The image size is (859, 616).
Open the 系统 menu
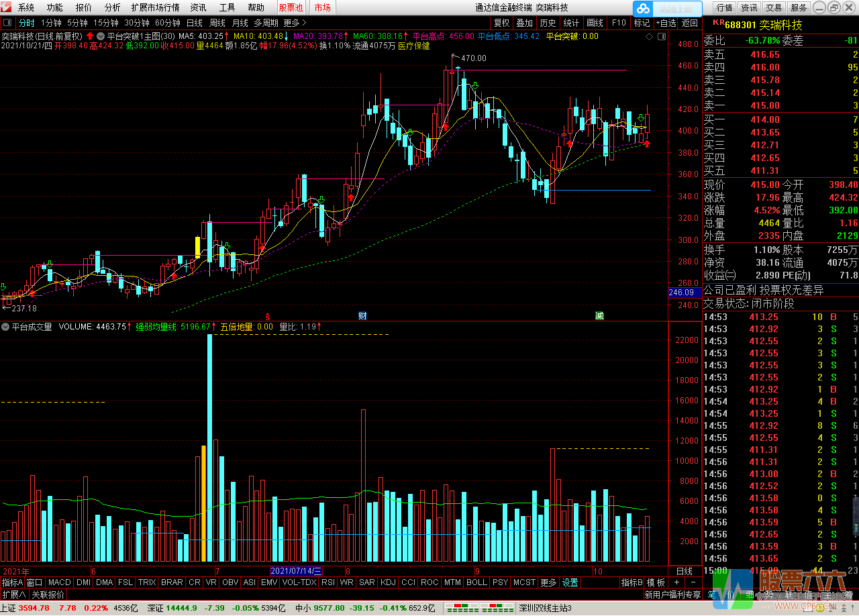point(26,7)
